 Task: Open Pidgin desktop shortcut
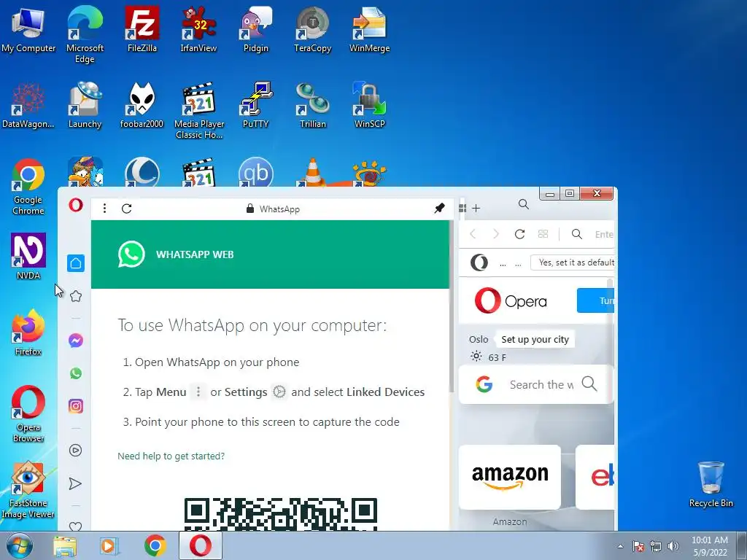(256, 29)
